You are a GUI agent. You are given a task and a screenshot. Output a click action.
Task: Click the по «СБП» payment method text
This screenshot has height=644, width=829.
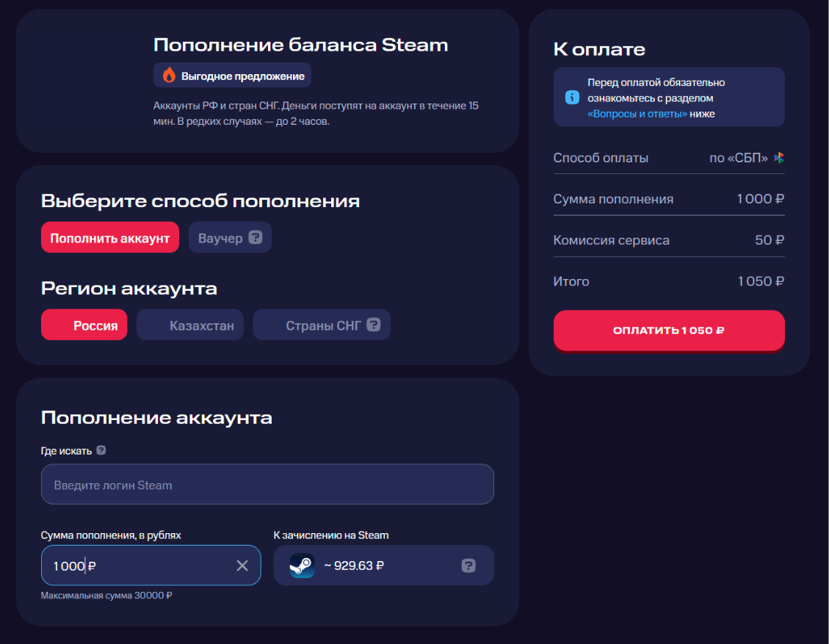click(738, 158)
